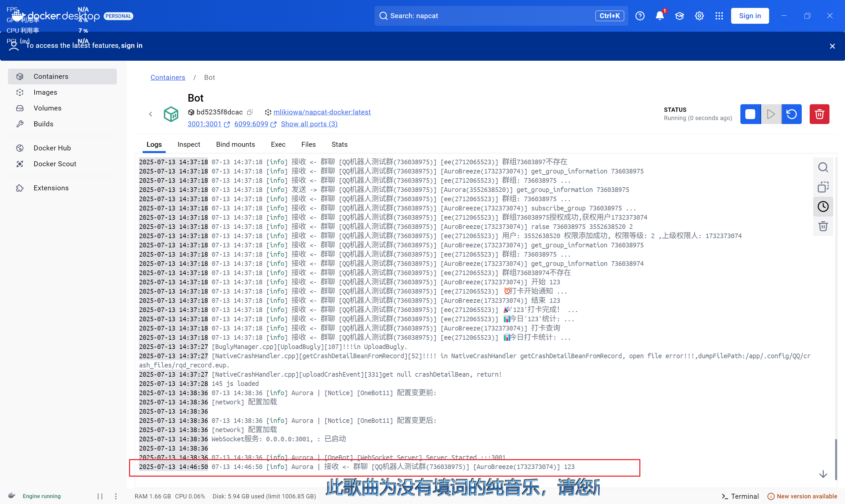Expand Show all ports (3)
Screen dimensions: 845x504
click(309, 124)
